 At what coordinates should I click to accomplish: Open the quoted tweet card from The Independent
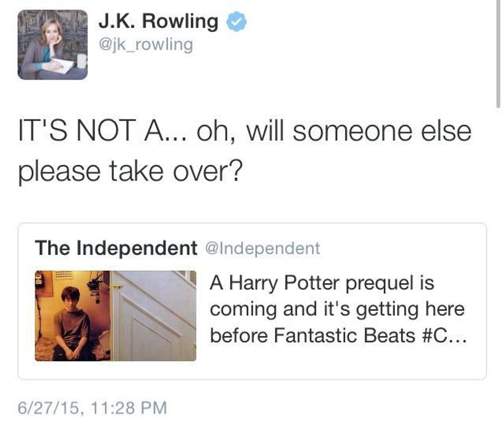pos(252,301)
